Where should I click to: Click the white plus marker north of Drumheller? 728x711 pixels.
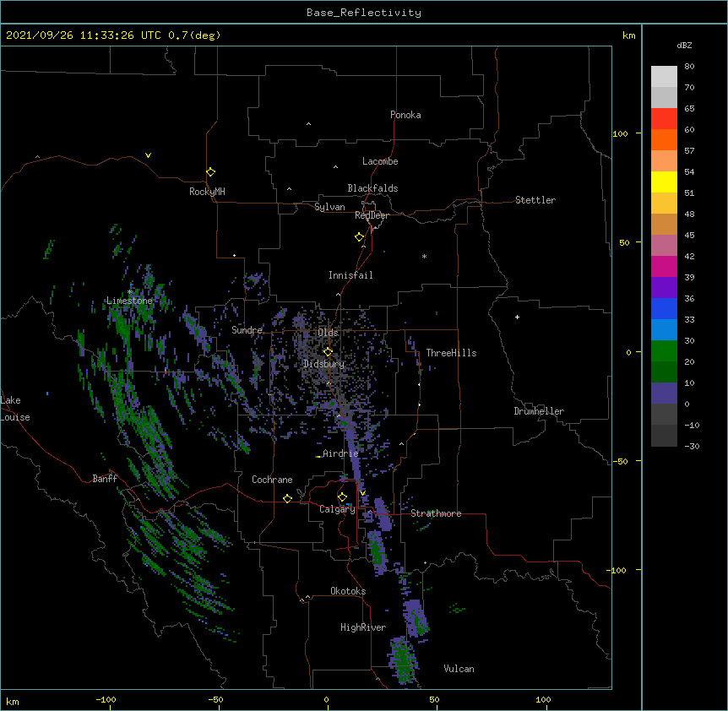(x=517, y=317)
